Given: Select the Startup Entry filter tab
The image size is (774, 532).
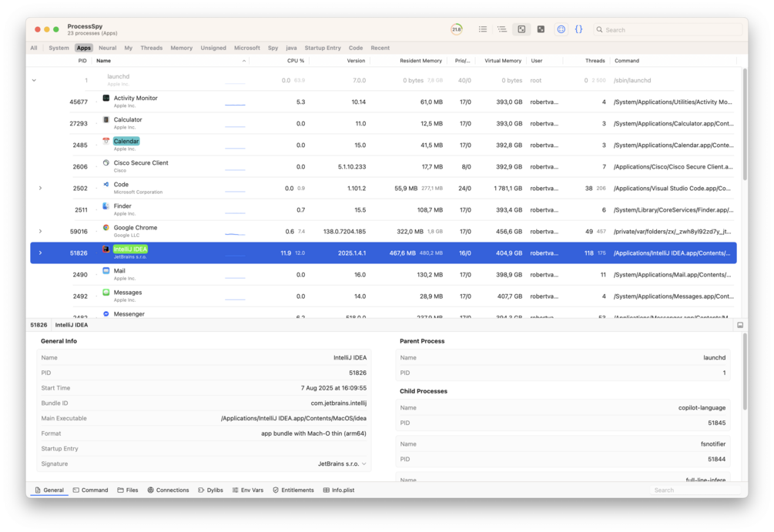Looking at the screenshot, I should coord(323,48).
